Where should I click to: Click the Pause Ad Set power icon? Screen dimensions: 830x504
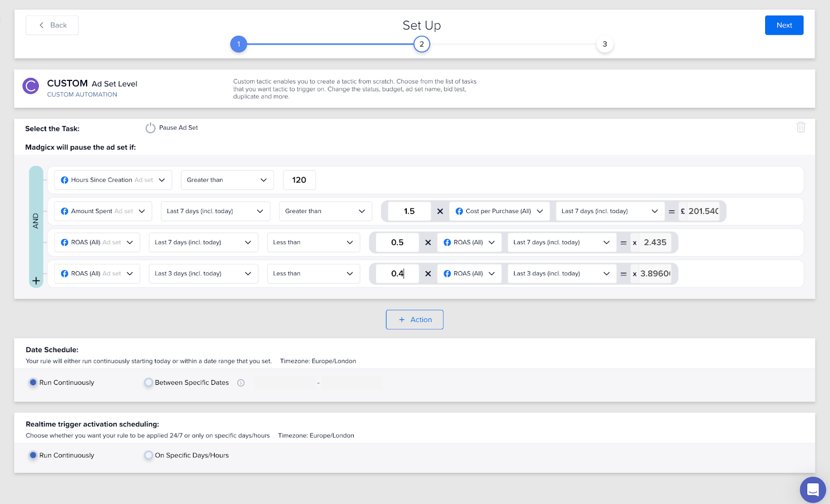(150, 128)
